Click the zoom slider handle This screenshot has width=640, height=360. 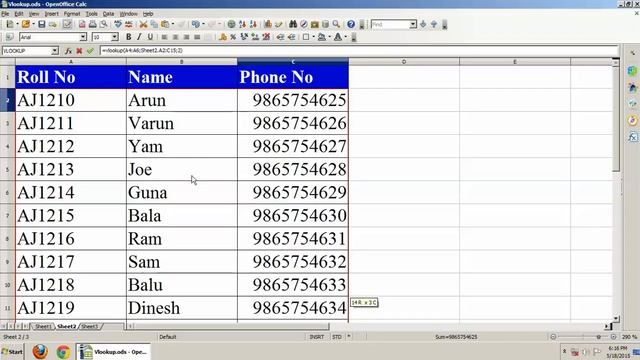tap(598, 337)
